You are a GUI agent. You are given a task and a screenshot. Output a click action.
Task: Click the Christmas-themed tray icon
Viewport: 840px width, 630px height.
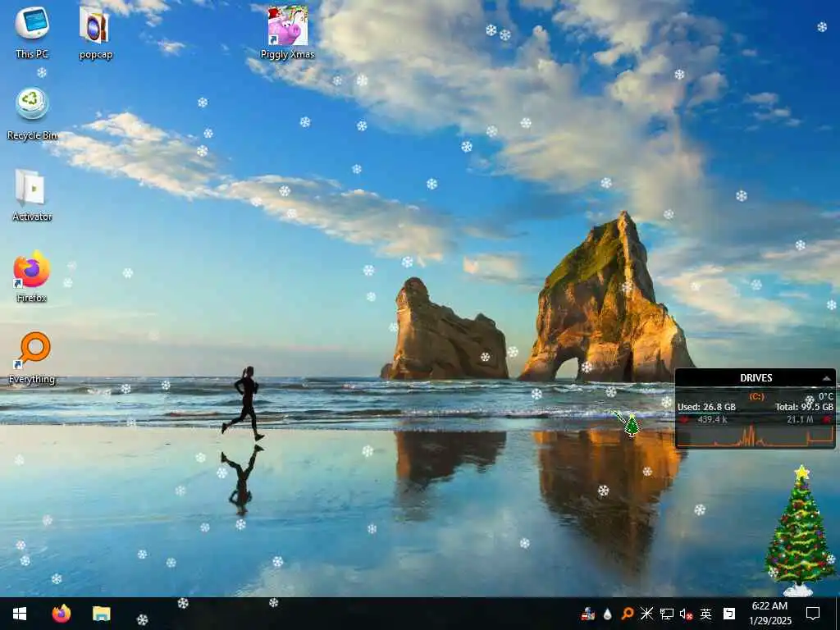coord(587,614)
